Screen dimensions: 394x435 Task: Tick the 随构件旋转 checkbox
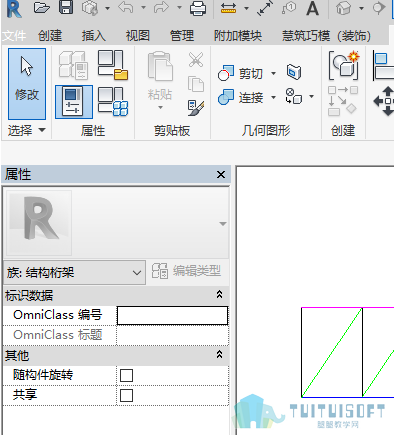coord(126,375)
